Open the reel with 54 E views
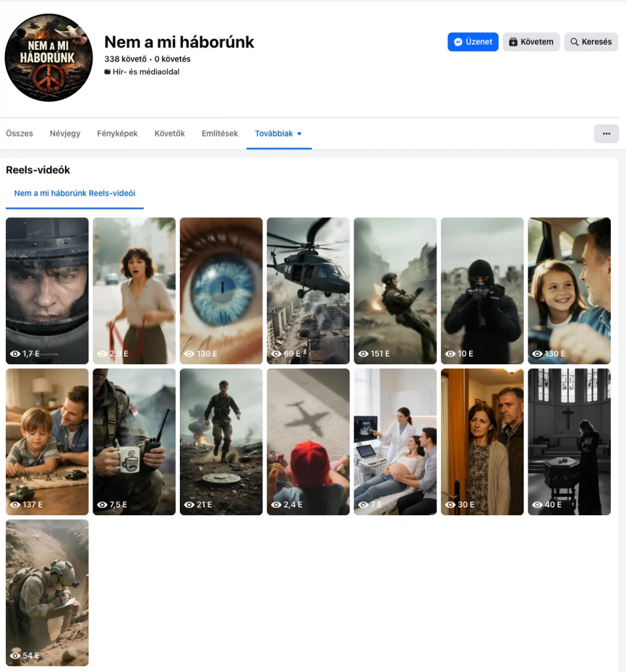 [47, 592]
